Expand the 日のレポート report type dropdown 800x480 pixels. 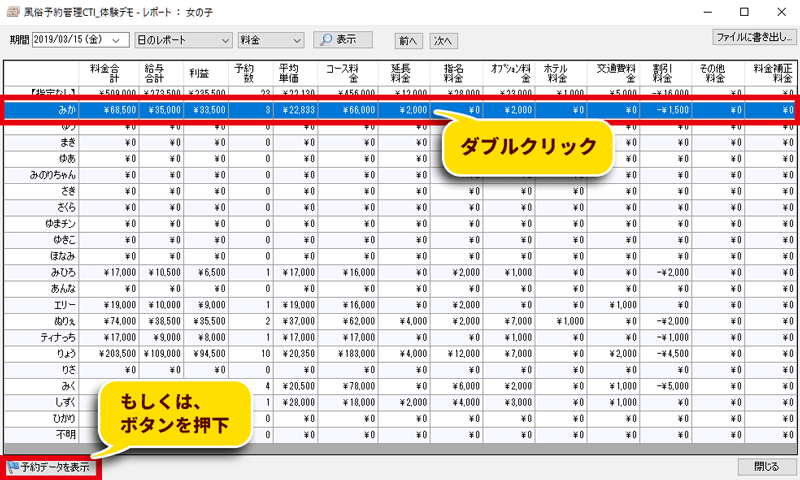225,40
